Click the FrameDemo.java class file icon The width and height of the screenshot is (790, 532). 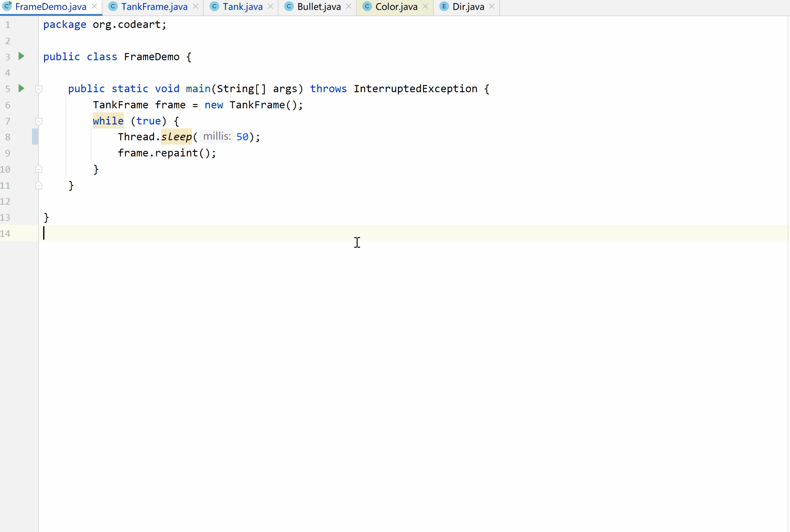7,6
